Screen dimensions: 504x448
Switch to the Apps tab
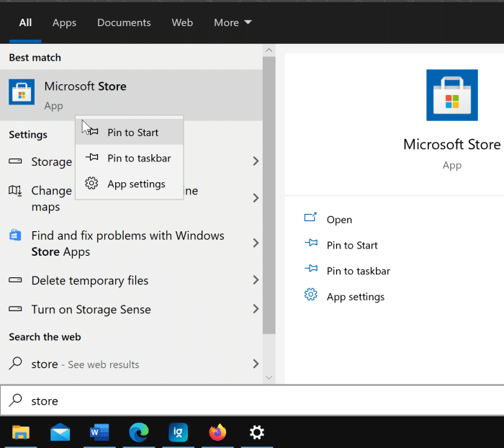[x=64, y=22]
